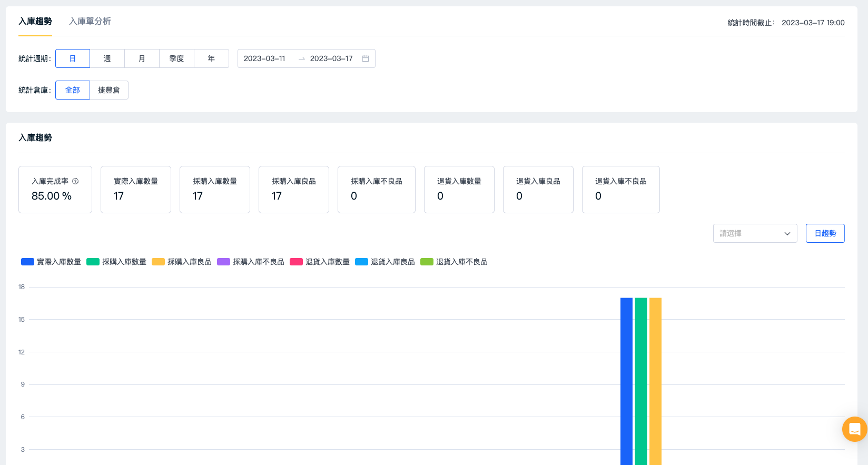Click the 統計週期 label
868x465 pixels.
(x=35, y=58)
